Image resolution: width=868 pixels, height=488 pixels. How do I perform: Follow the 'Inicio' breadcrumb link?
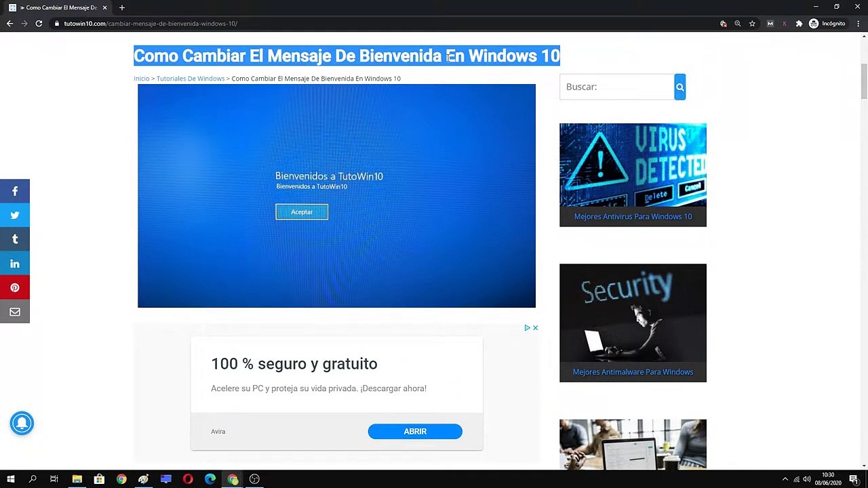(x=141, y=79)
